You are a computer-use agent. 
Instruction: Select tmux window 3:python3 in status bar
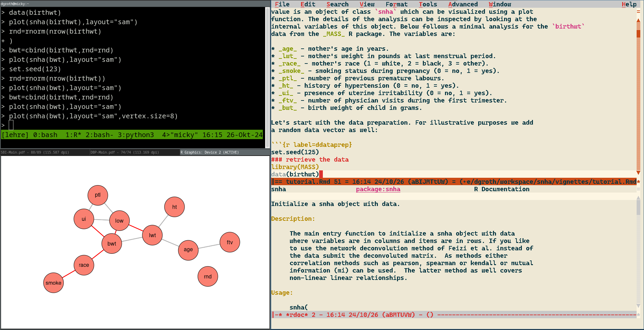(x=136, y=135)
